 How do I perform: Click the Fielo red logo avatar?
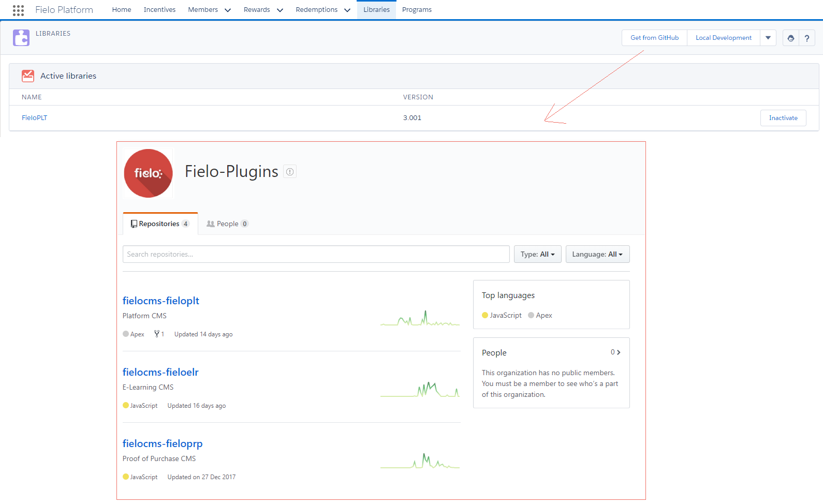149,173
